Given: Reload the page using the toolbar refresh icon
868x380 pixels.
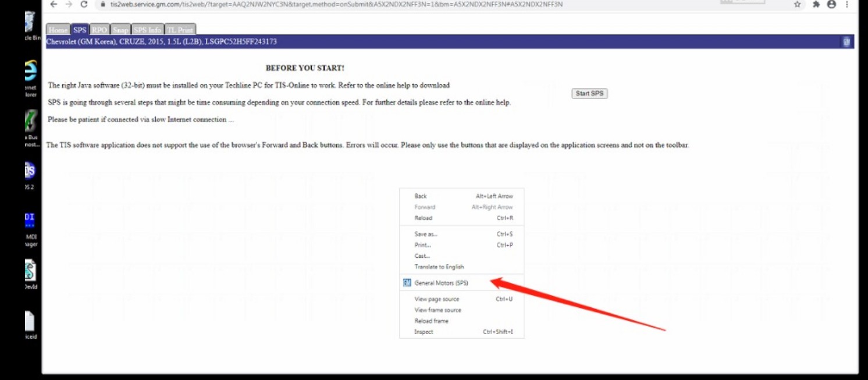Looking at the screenshot, I should pos(84,4).
